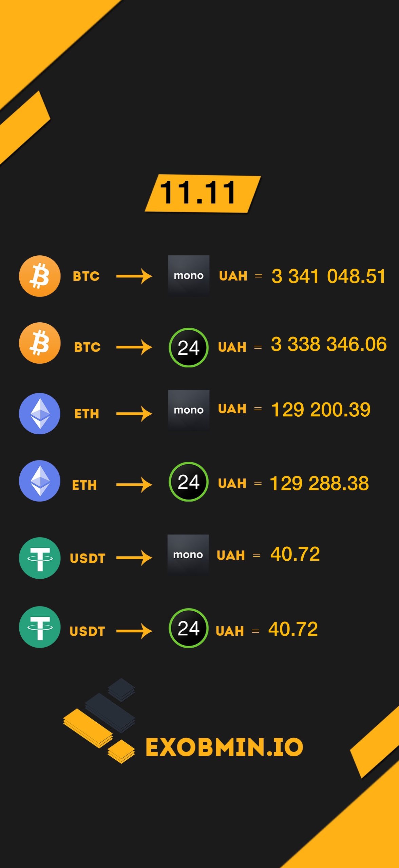399x868 pixels.
Task: Click the Bitcoin icon beside the 3 338 346.06 rate
Action: [x=40, y=343]
